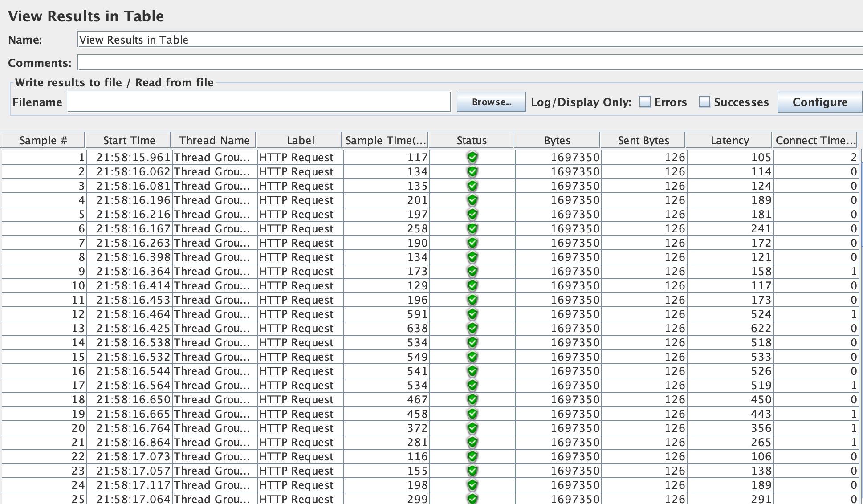Click status icon in sample 13 row
Viewport: 863px width, 504px height.
pyautogui.click(x=472, y=328)
